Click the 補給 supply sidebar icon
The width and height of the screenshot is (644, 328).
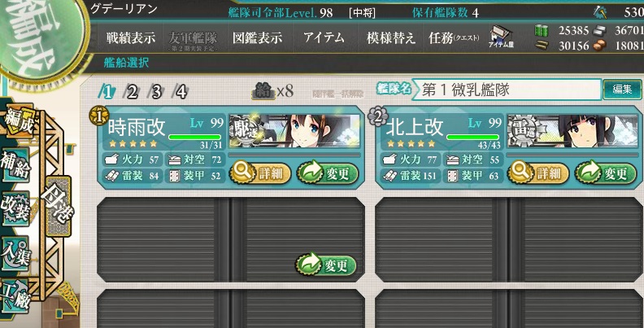pos(15,165)
